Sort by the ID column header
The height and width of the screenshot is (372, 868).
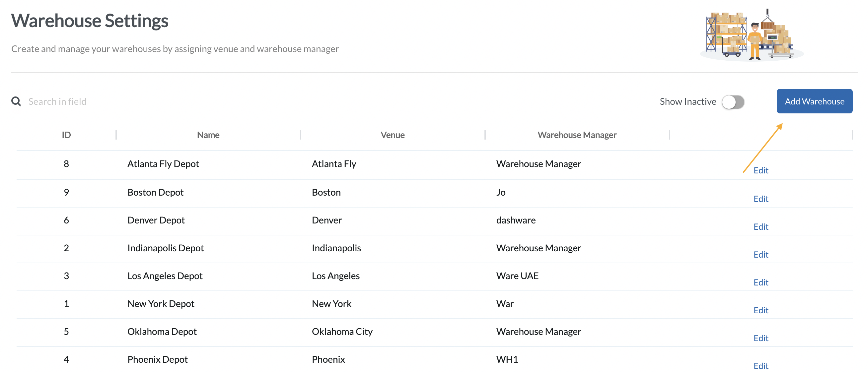coord(66,135)
